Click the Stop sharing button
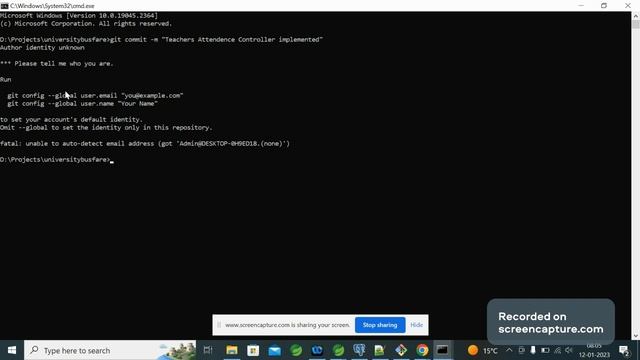 pos(380,325)
